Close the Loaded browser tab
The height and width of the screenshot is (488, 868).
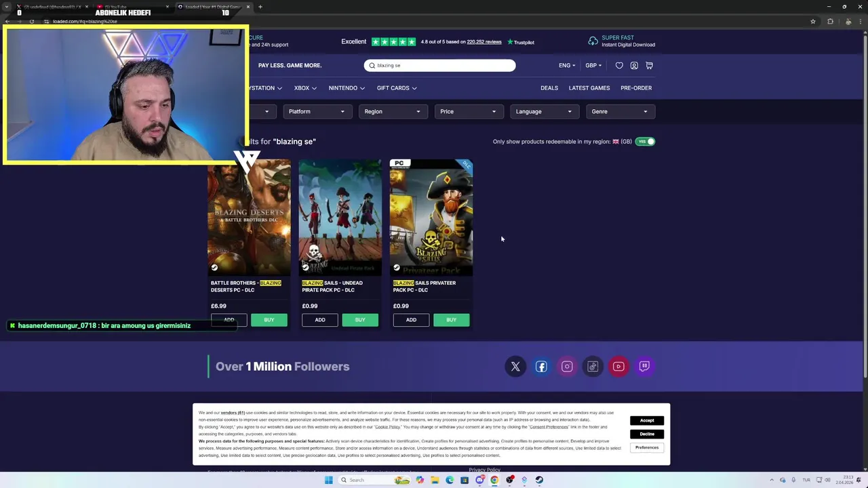(248, 7)
